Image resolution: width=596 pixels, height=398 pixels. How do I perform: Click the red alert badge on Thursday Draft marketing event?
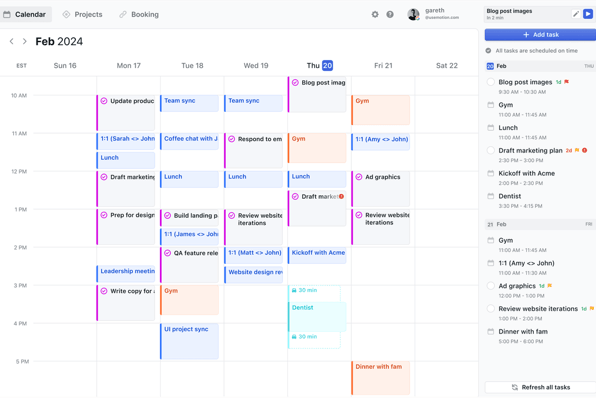click(x=341, y=197)
